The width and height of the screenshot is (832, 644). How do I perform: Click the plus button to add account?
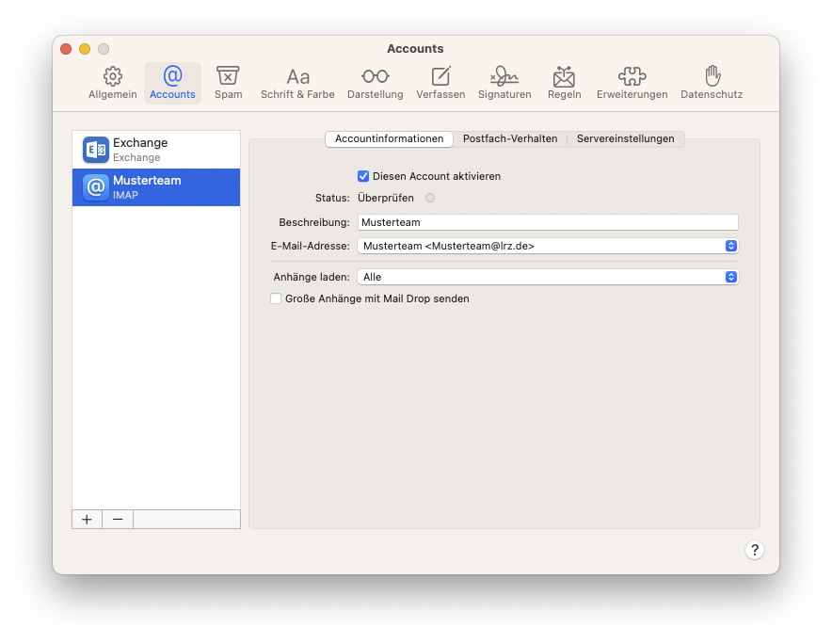pyautogui.click(x=87, y=520)
